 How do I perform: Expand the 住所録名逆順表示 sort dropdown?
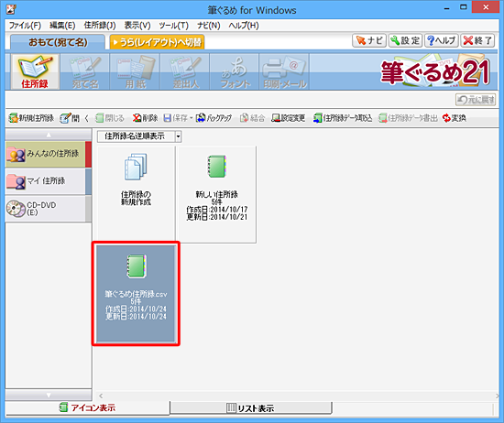tap(179, 136)
